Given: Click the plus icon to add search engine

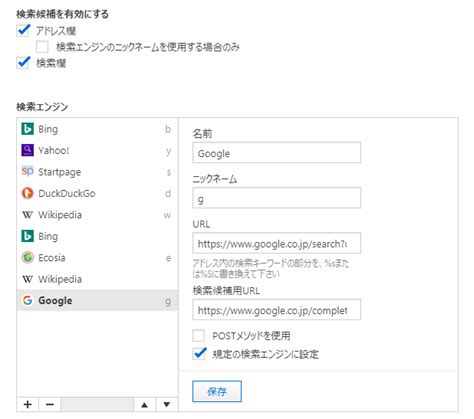Looking at the screenshot, I should coord(28,405).
